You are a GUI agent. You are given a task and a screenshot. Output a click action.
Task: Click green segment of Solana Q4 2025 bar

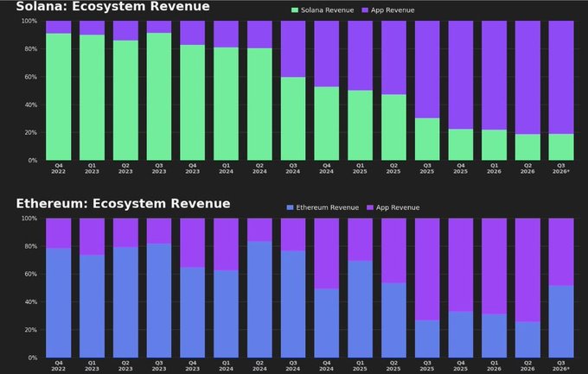point(461,144)
